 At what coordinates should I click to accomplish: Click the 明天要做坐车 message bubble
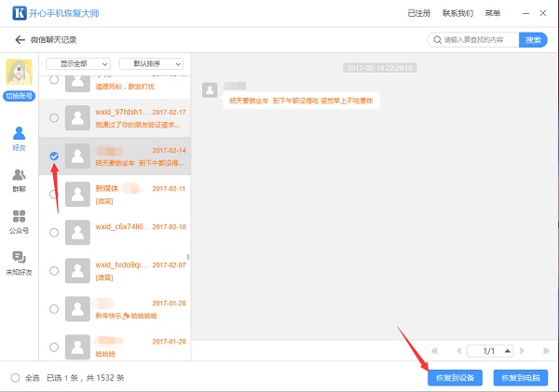click(301, 101)
